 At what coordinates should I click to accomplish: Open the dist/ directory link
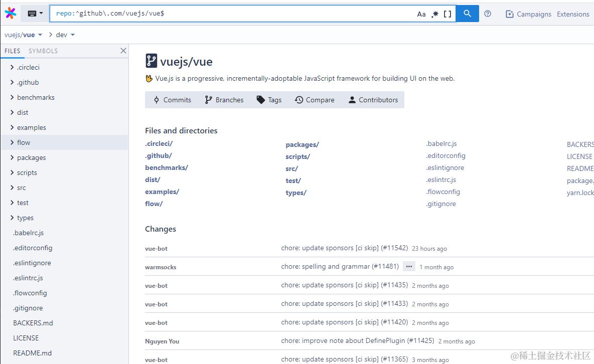point(153,179)
